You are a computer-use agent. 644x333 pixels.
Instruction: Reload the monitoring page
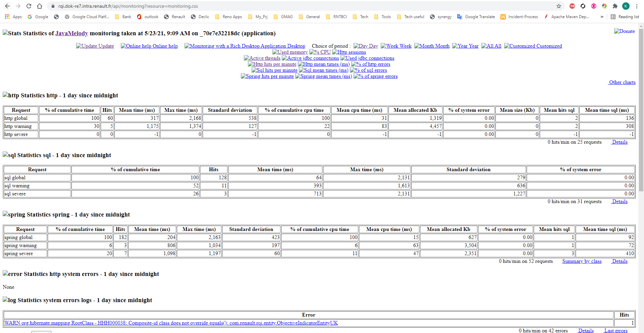(x=29, y=6)
